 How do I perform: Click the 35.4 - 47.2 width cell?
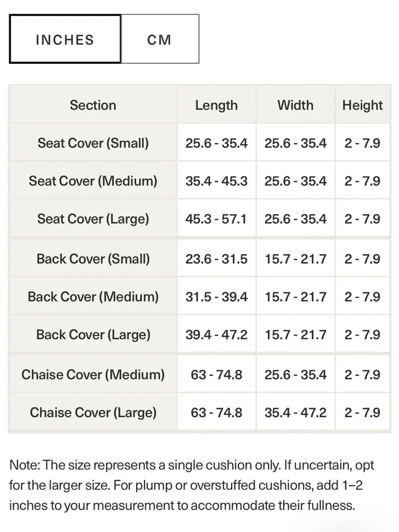point(296,412)
